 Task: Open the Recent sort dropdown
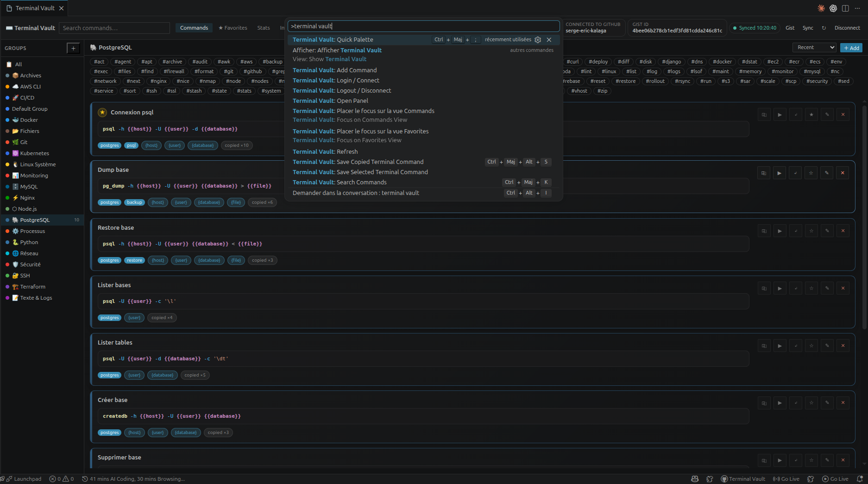click(814, 48)
